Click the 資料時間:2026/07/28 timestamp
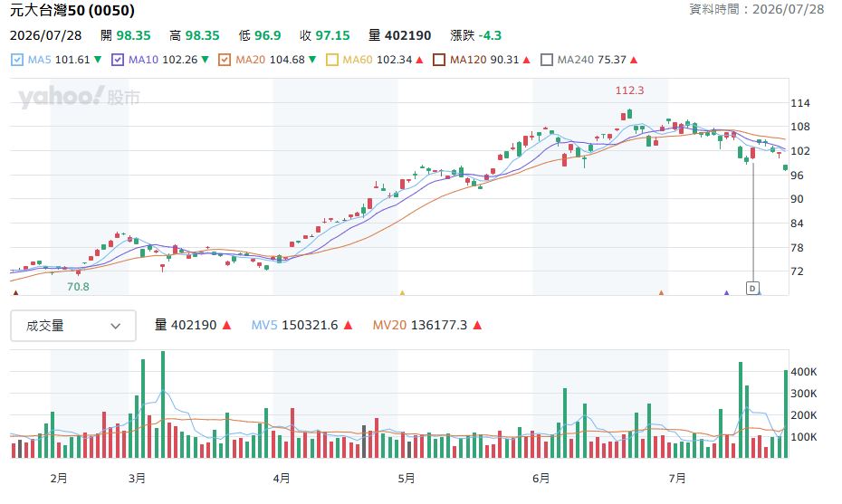This screenshot has height=504, width=842. pyautogui.click(x=756, y=9)
